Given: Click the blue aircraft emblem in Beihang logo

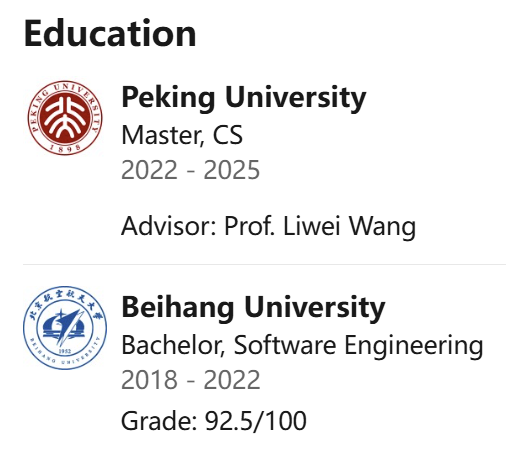Looking at the screenshot, I should (x=64, y=327).
